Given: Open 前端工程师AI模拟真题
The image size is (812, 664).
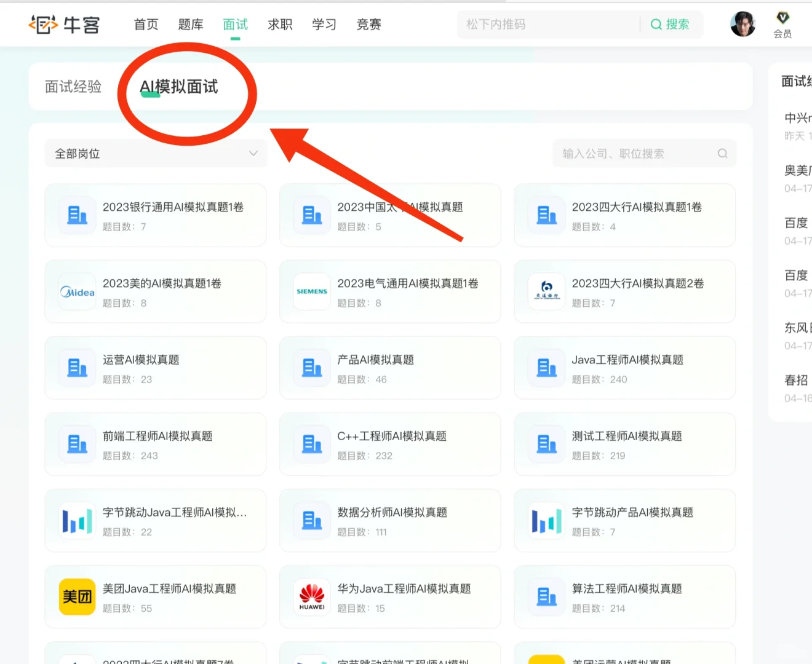Looking at the screenshot, I should (156, 444).
